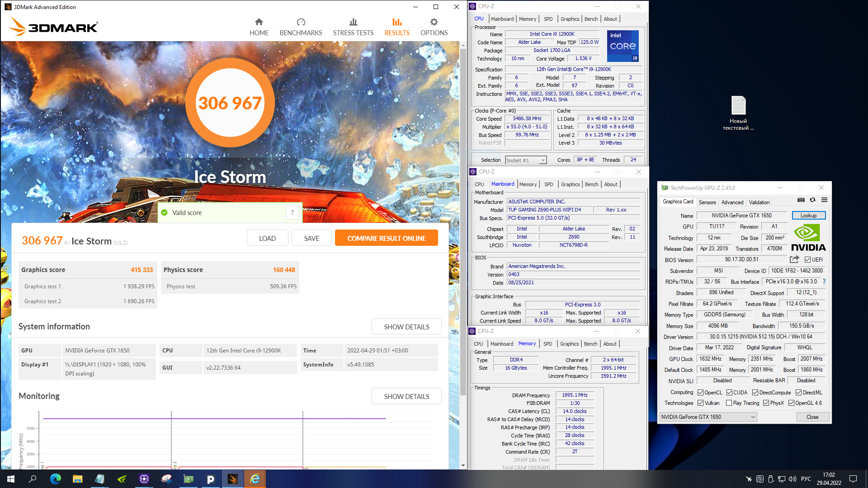The width and height of the screenshot is (868, 488).
Task: Click the NVIDIA icon in the taskbar
Action: coord(122,479)
